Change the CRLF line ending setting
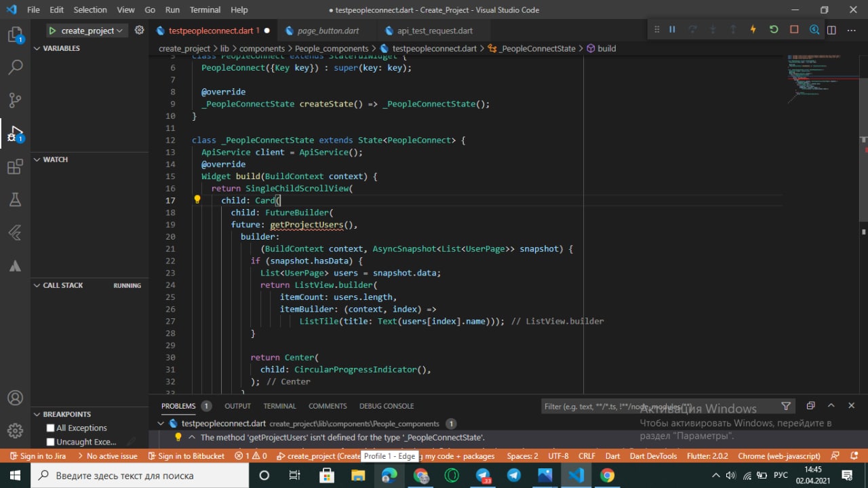The image size is (868, 488). coord(587,456)
